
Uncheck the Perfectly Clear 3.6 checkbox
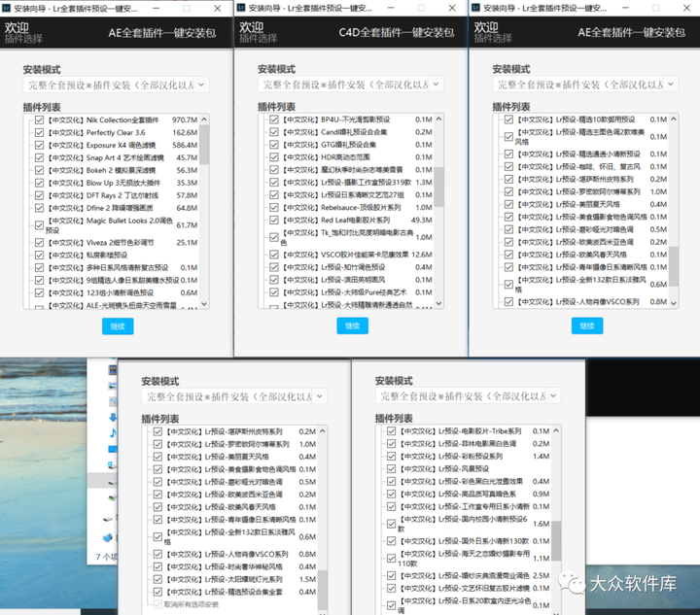[39, 132]
